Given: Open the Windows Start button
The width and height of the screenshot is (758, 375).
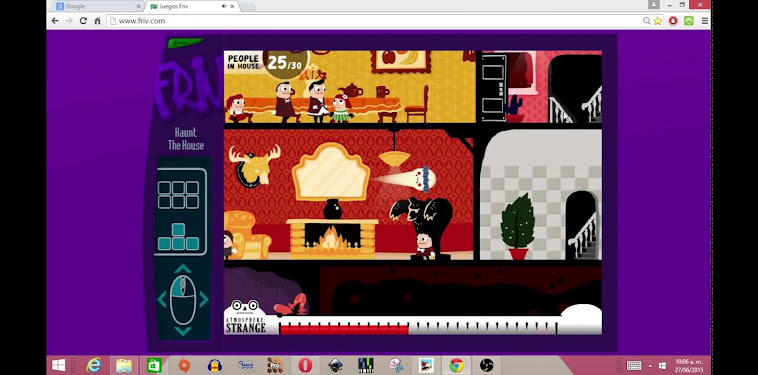Looking at the screenshot, I should point(59,365).
